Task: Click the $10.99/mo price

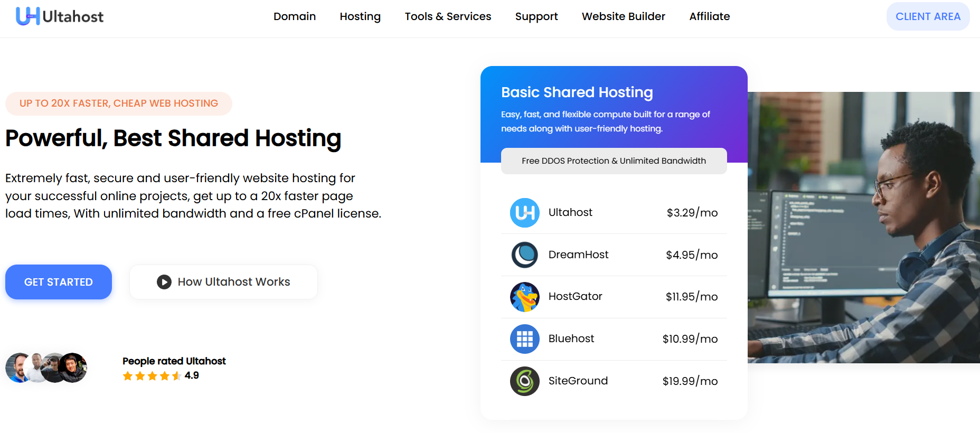Action: click(690, 339)
